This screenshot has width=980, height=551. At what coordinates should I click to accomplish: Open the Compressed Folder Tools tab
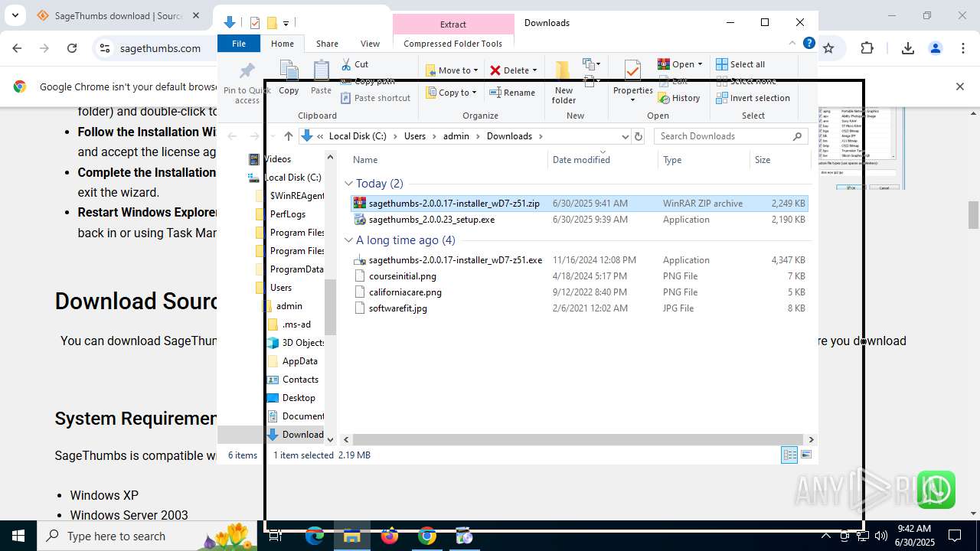(452, 44)
